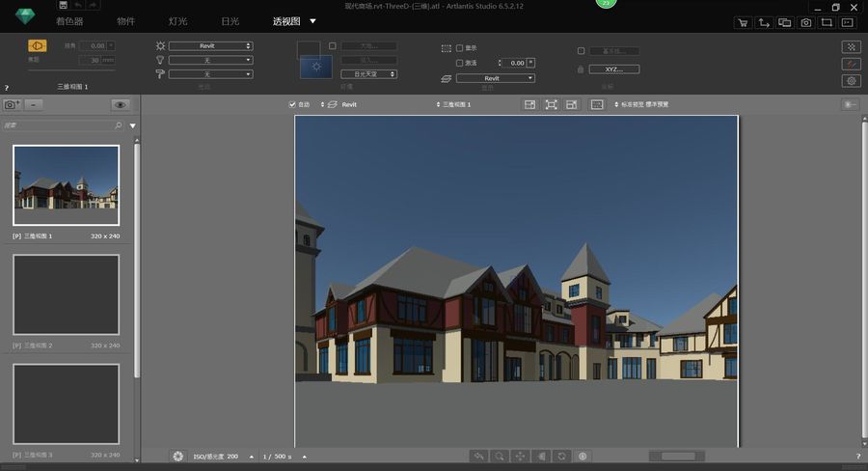Viewport: 868px width, 471px height.
Task: Click the XYZ... button
Action: pyautogui.click(x=614, y=69)
